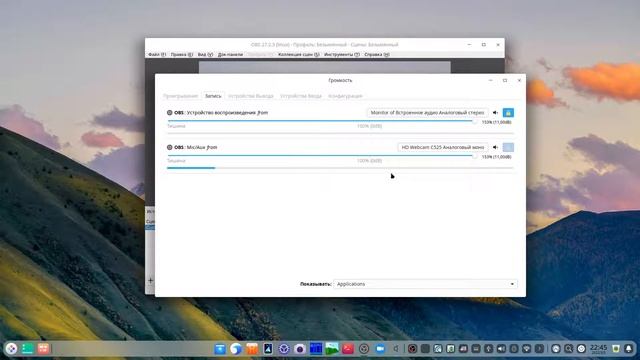Switch to the Конфигурация tab
The height and width of the screenshot is (360, 640).
[345, 96]
